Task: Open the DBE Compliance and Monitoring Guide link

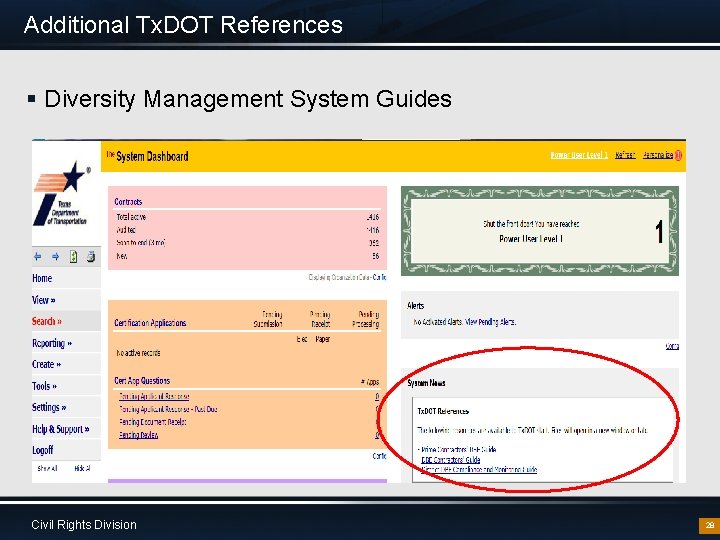Action: [479, 469]
